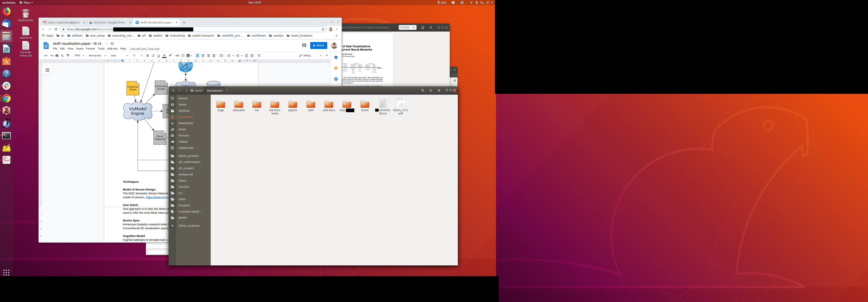Open the Last edit history link
The height and width of the screenshot is (302, 868).
point(145,49)
